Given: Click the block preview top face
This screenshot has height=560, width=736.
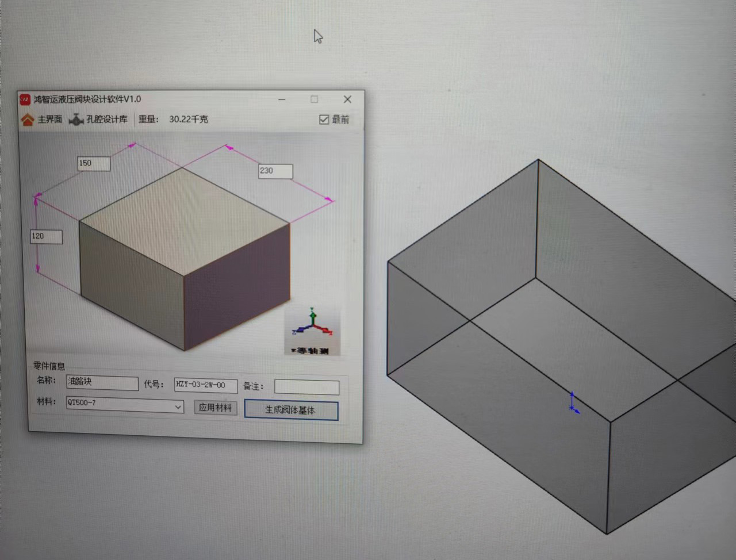Looking at the screenshot, I should point(184,221).
